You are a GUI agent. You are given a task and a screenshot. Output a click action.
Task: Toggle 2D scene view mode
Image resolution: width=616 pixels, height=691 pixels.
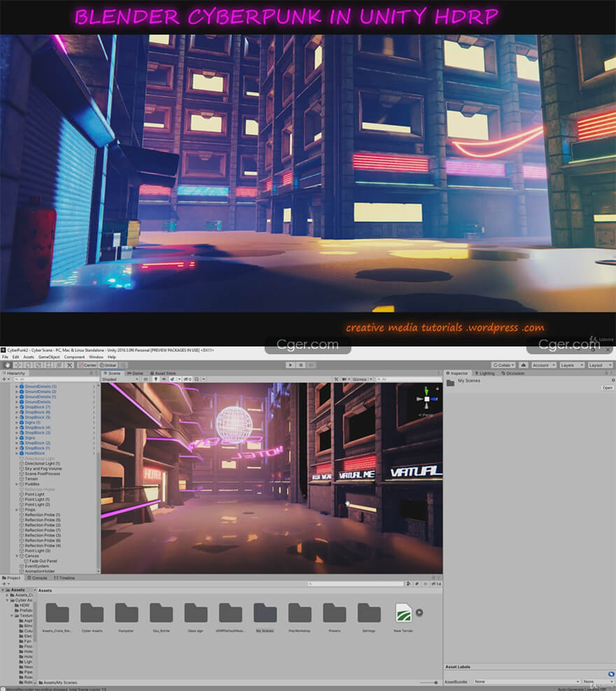(x=146, y=379)
